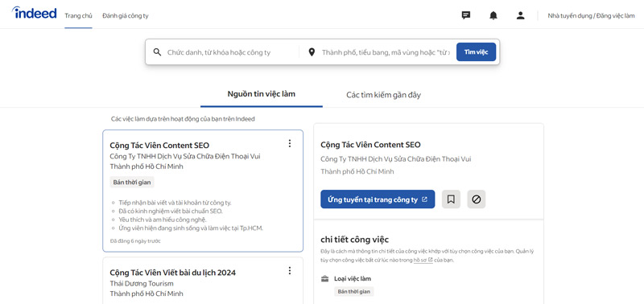644x304 pixels.
Task: Select Nguồn tin việc làm tab
Action: [x=261, y=94]
